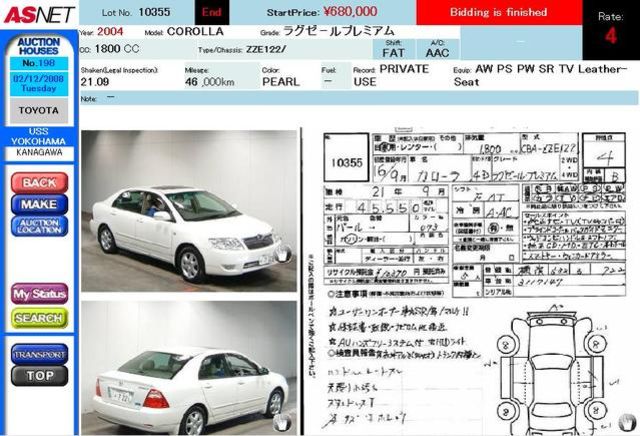The image size is (640, 436).
Task: Select the TOYOTA make label
Action: pos(39,110)
